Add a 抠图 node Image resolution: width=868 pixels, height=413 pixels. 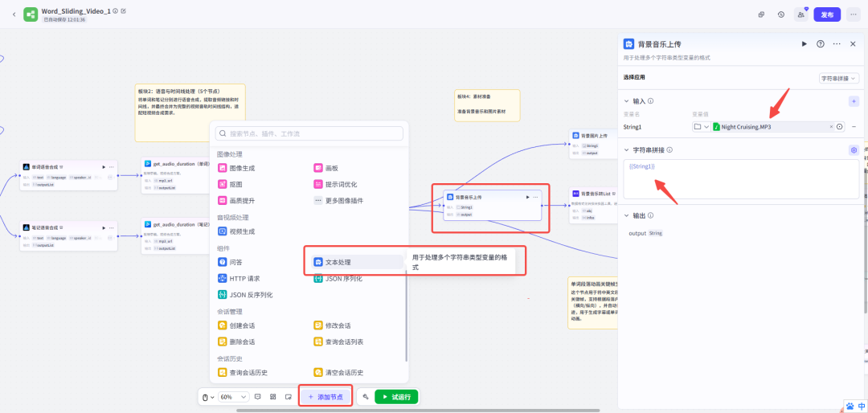(231, 184)
